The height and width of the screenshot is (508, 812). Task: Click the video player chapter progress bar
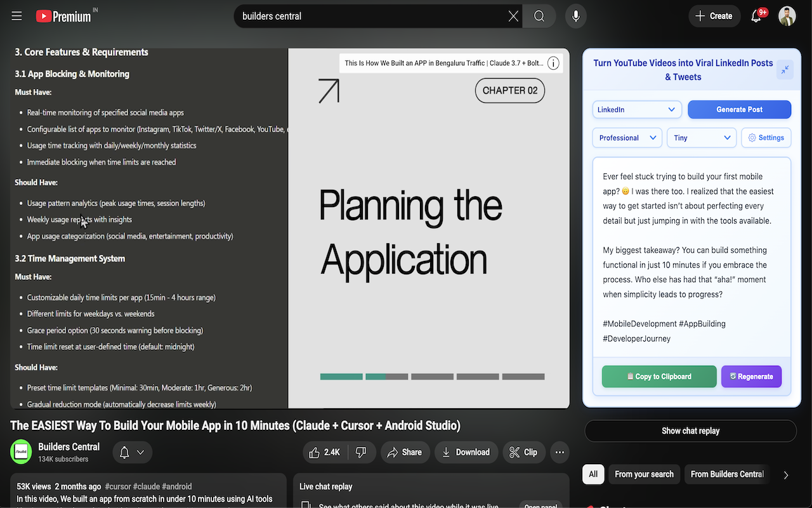pos(432,377)
